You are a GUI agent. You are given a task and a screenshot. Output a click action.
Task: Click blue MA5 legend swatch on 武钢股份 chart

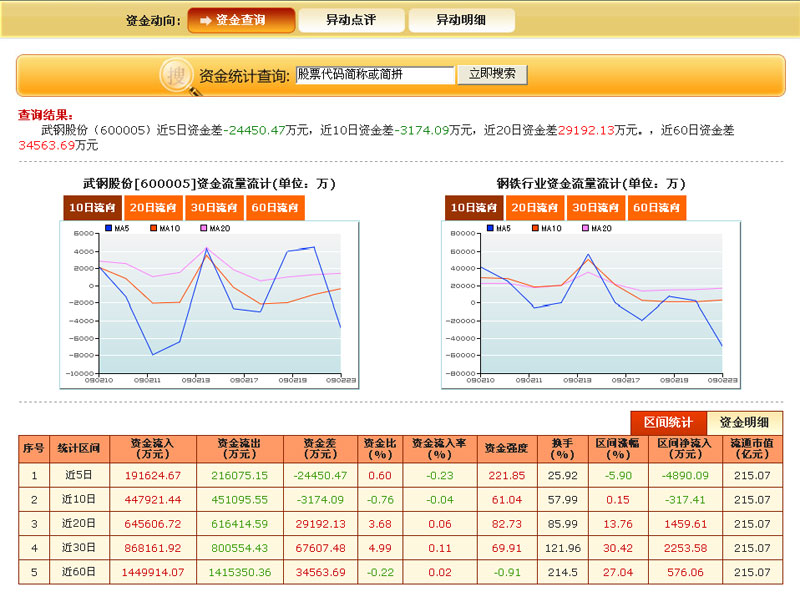109,229
